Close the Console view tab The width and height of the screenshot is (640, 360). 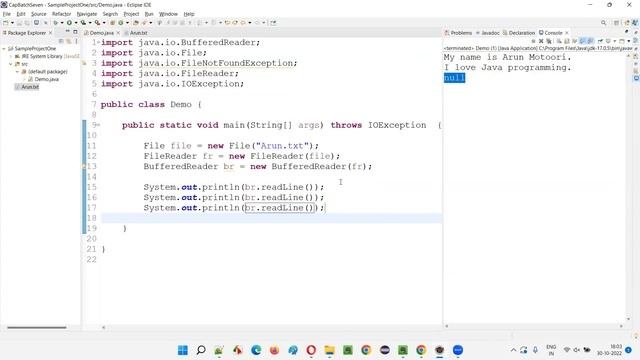point(567,33)
